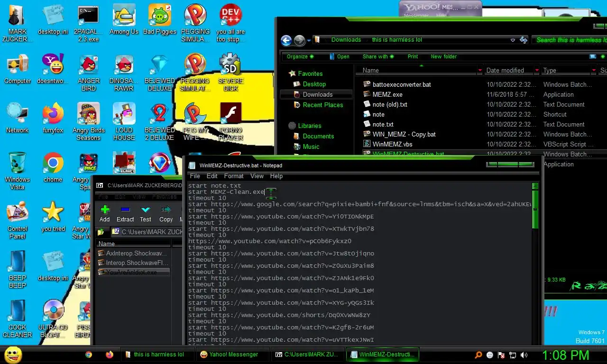Open the Date modified column filter dropdown
The image size is (607, 364).
pos(537,71)
